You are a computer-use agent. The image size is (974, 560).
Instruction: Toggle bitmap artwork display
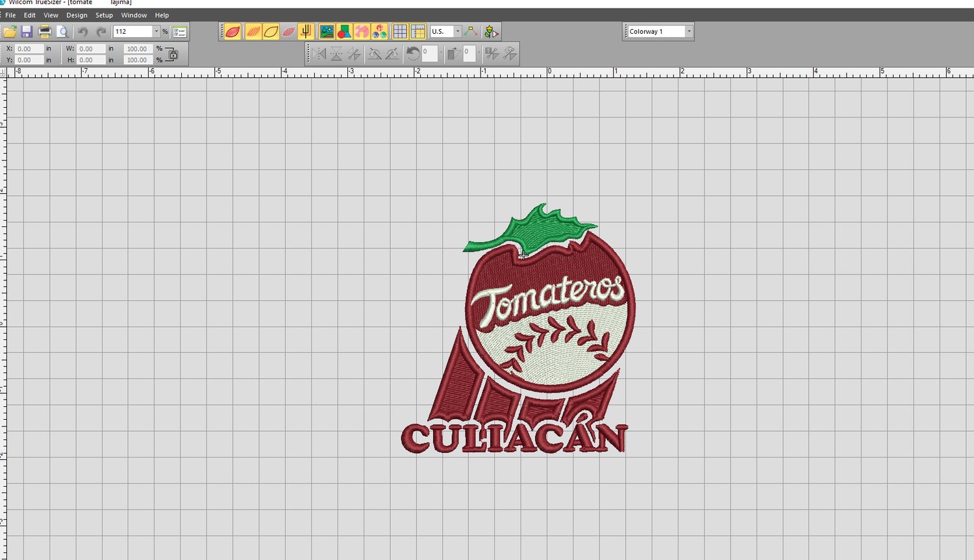coord(327,31)
